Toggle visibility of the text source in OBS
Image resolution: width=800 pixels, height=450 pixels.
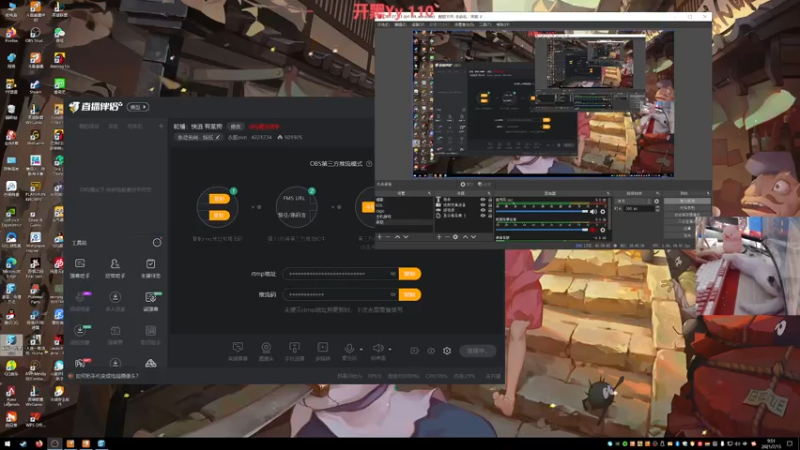pos(483,199)
